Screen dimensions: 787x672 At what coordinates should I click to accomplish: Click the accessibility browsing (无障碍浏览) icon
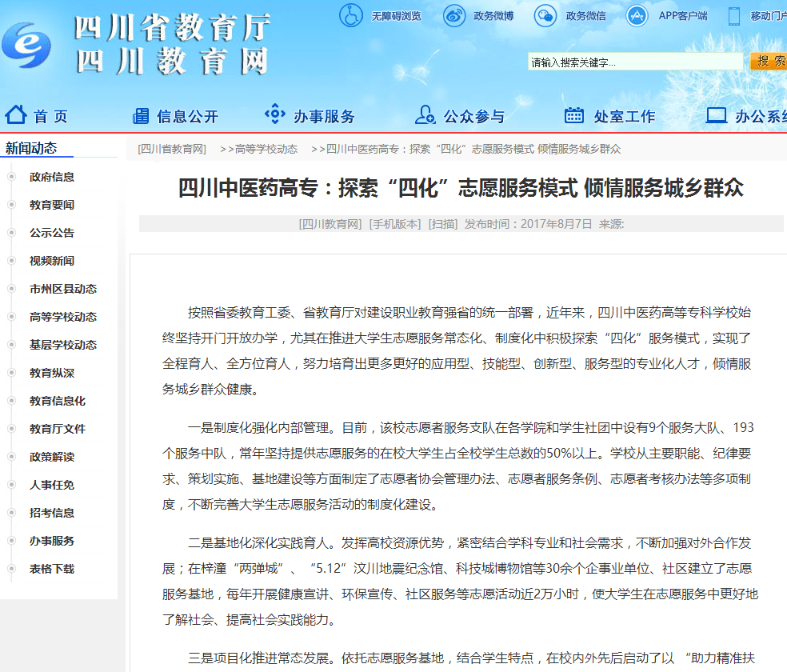pos(350,15)
